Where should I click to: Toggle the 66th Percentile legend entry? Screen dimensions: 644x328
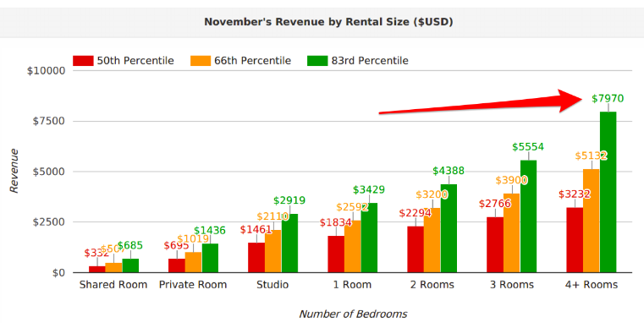coord(240,61)
